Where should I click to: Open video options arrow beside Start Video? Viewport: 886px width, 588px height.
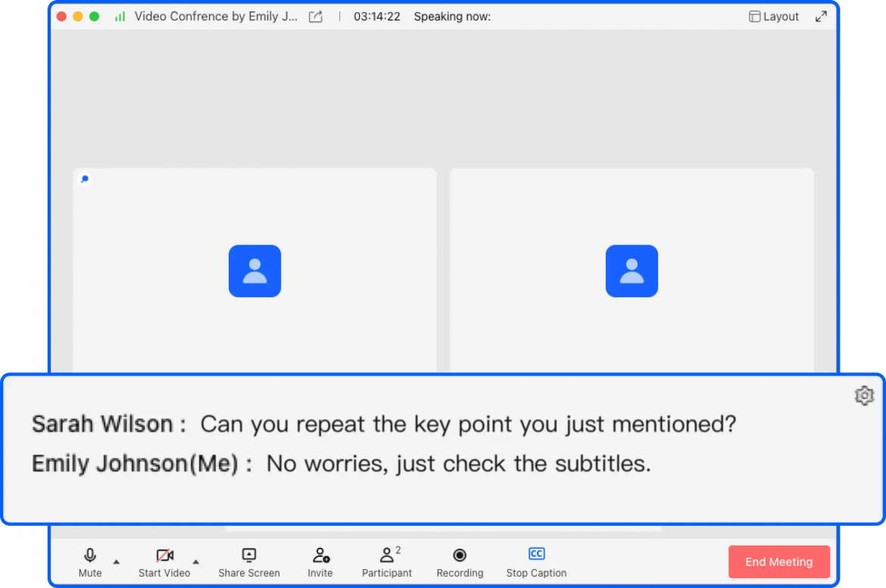click(196, 562)
